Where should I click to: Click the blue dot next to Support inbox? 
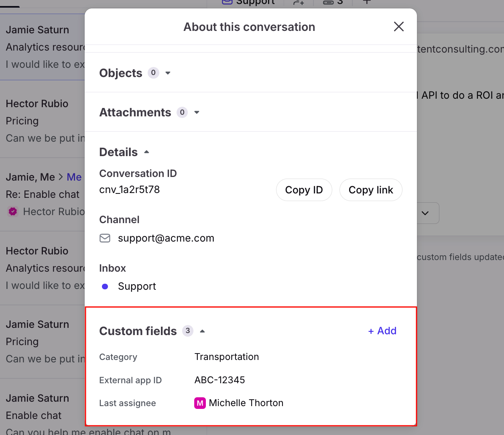(105, 287)
